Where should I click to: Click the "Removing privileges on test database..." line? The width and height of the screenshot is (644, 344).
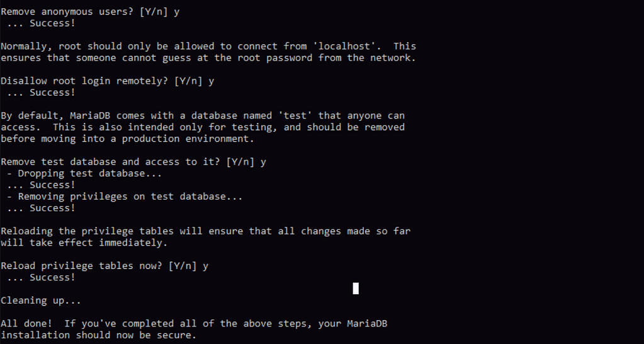tap(125, 197)
